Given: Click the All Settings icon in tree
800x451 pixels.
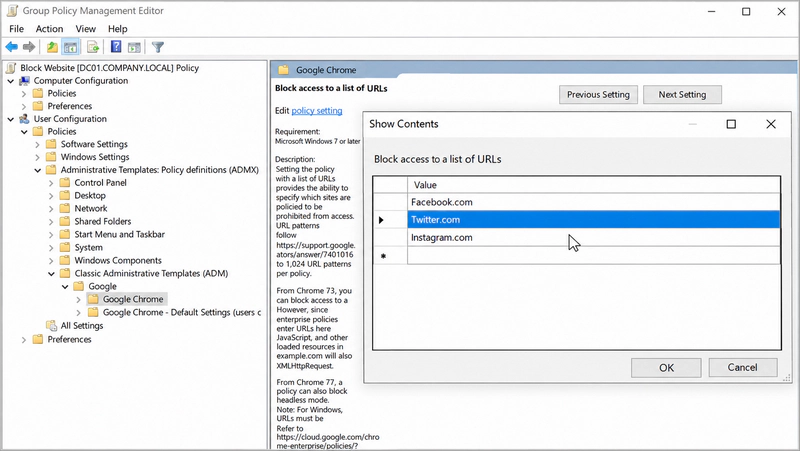Looking at the screenshot, I should (x=51, y=325).
